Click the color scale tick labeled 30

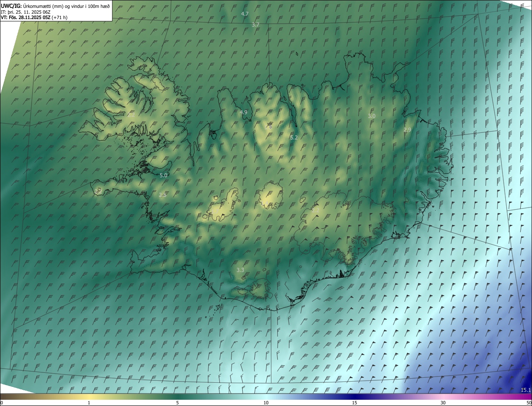tap(443, 403)
